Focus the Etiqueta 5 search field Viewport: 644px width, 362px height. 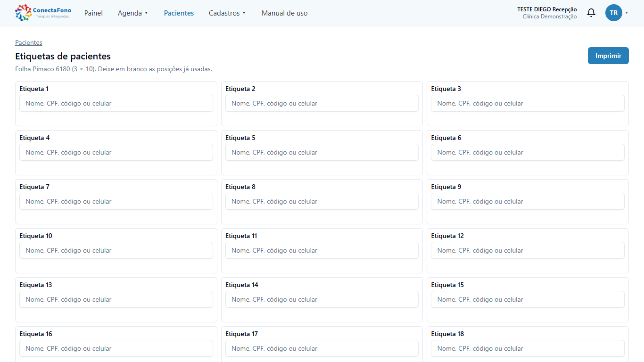point(322,152)
